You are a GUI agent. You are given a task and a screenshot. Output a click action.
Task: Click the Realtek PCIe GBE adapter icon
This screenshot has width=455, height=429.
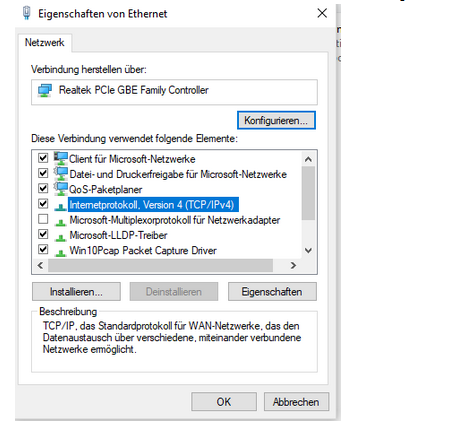point(45,90)
